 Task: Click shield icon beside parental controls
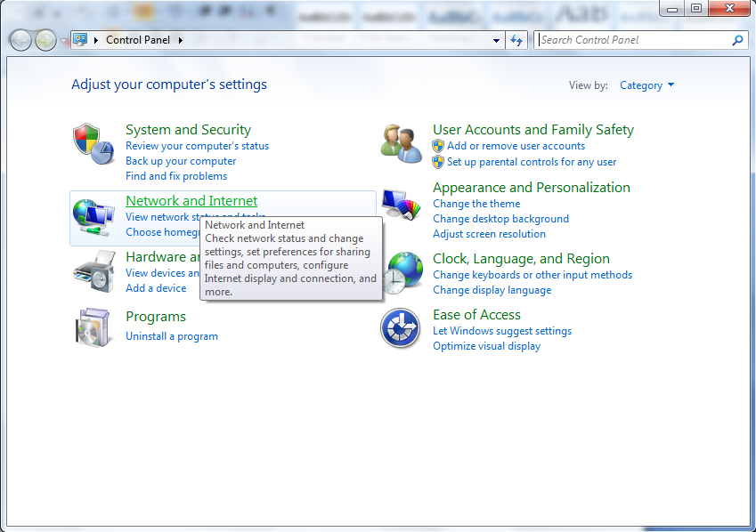(438, 162)
